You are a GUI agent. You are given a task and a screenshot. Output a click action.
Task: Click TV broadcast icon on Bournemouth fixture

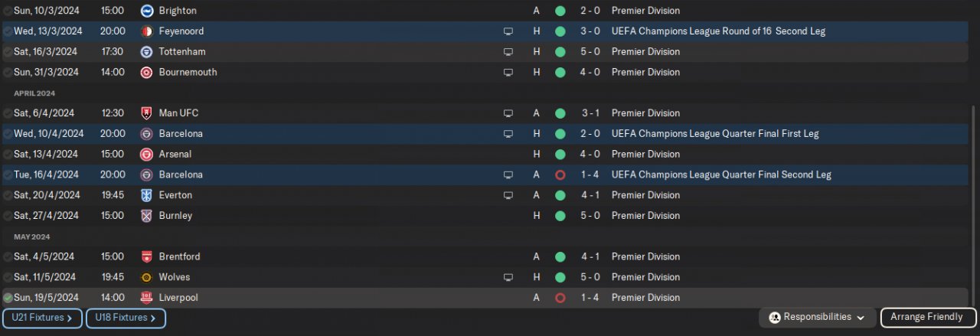(507, 73)
